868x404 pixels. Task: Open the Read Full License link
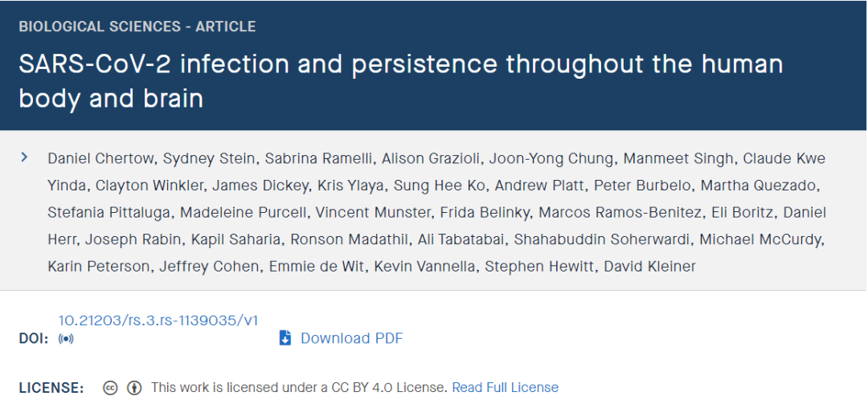pos(505,387)
